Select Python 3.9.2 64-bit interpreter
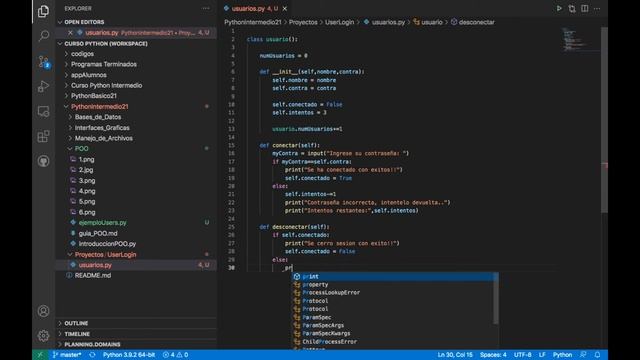This screenshot has width=640, height=360. (x=129, y=355)
